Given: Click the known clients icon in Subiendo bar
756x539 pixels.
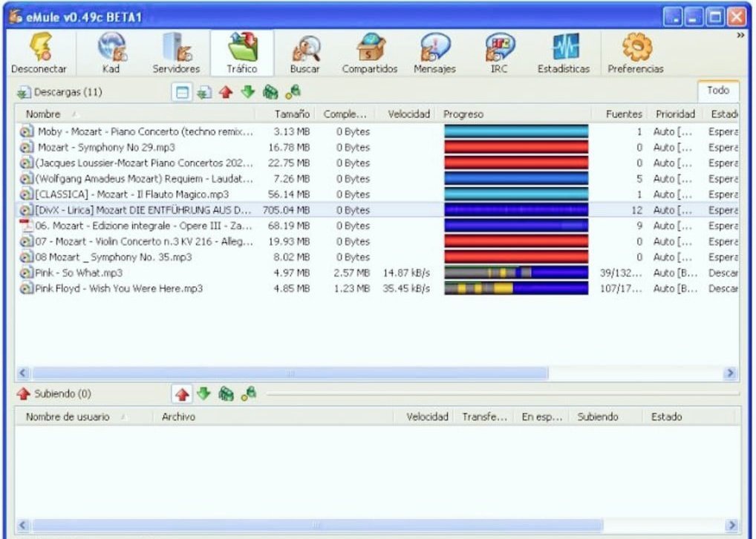Looking at the screenshot, I should coord(249,393).
